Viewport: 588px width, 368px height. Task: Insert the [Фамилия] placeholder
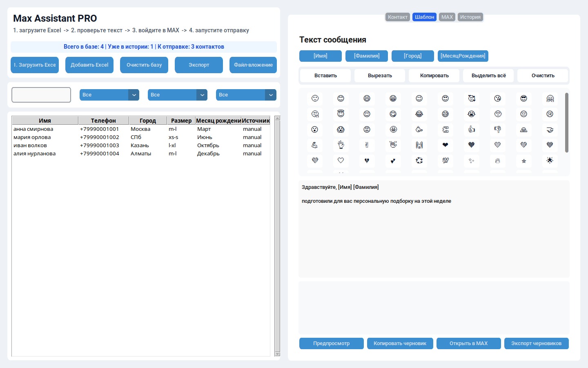point(367,56)
